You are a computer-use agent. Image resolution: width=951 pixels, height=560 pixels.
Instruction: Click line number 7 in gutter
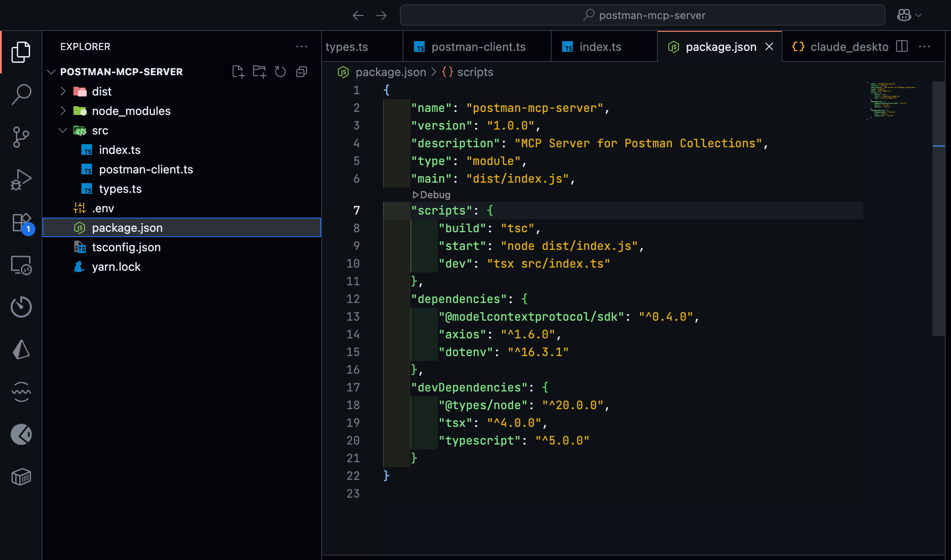(357, 211)
